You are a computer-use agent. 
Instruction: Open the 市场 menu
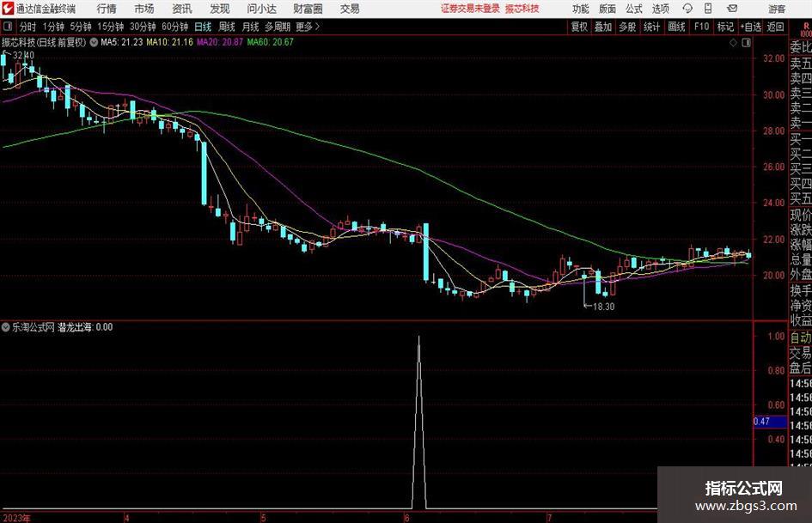pos(144,9)
